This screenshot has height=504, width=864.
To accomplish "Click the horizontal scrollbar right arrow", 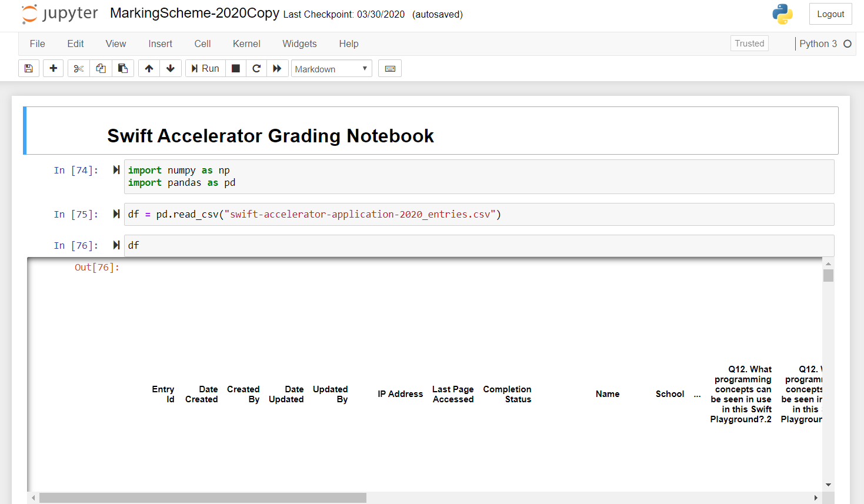I will click(x=816, y=498).
